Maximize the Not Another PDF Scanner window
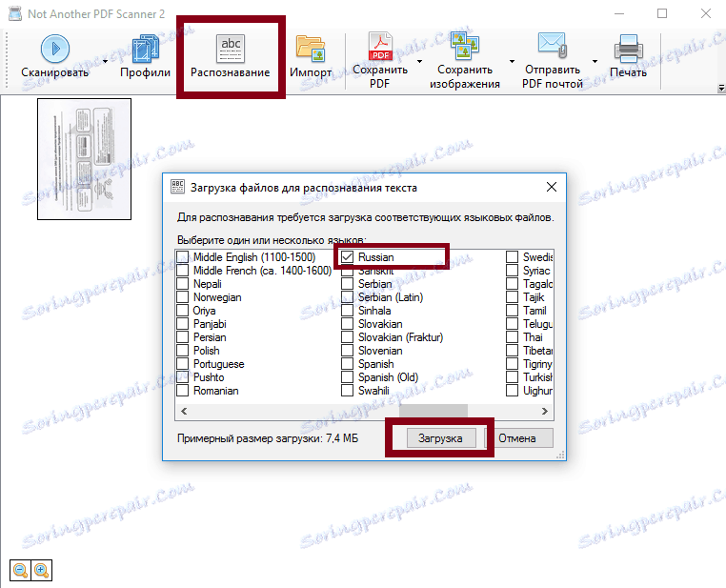 (662, 13)
